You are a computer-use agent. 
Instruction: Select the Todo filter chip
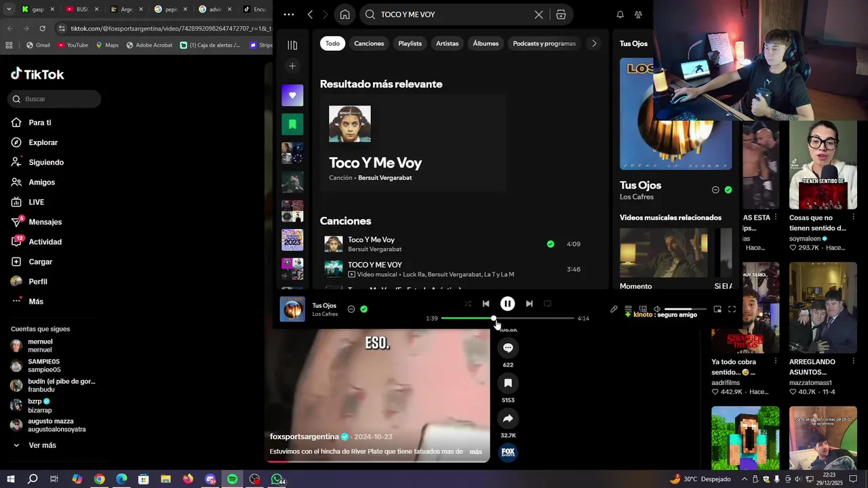332,43
